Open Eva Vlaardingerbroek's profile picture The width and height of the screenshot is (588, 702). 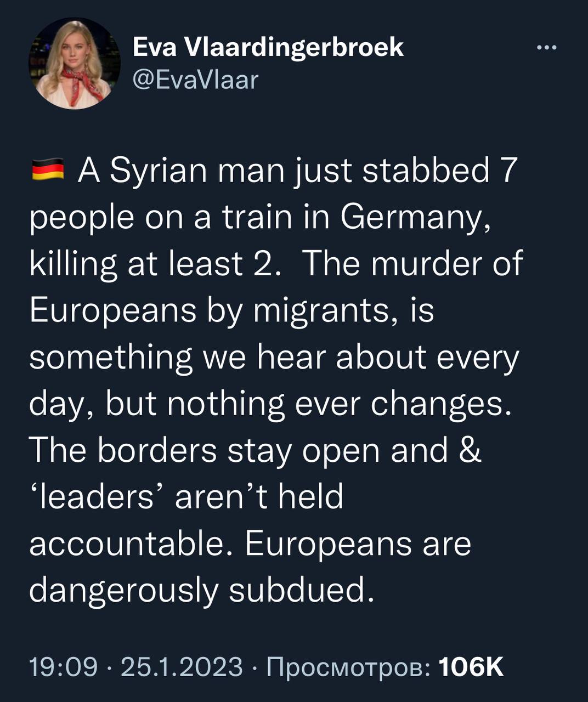(74, 63)
